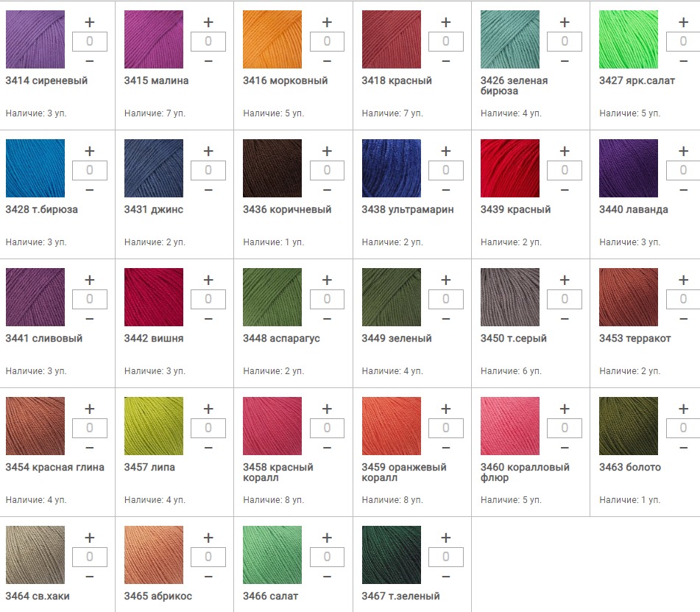
Task: Focus quantity field for 3431 джинс
Action: click(208, 170)
